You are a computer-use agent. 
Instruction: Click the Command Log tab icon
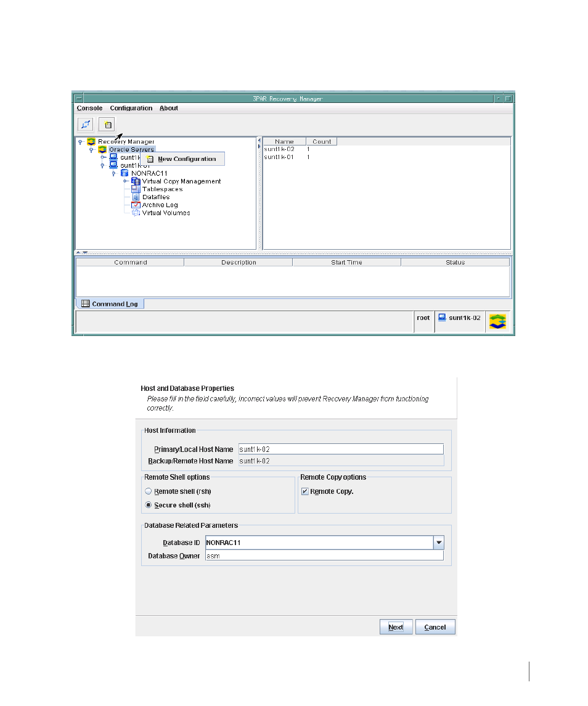(86, 304)
